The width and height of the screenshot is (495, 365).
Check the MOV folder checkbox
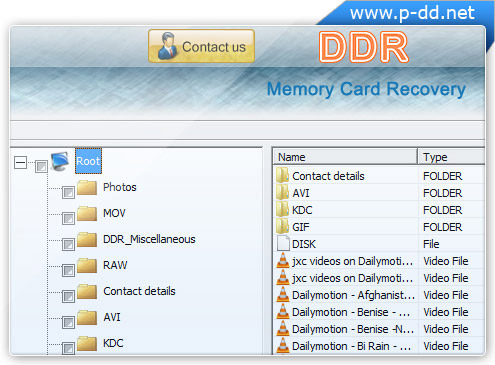[x=68, y=218]
